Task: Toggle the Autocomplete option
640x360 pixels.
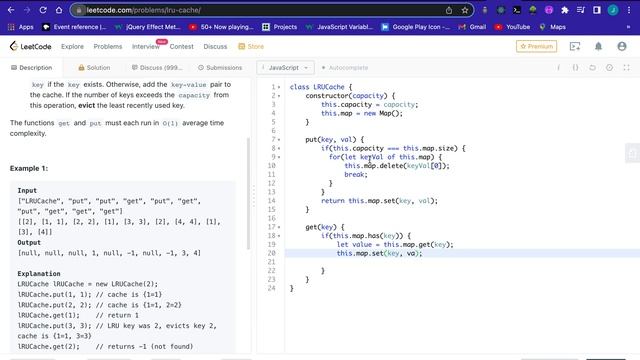Action: tap(345, 68)
